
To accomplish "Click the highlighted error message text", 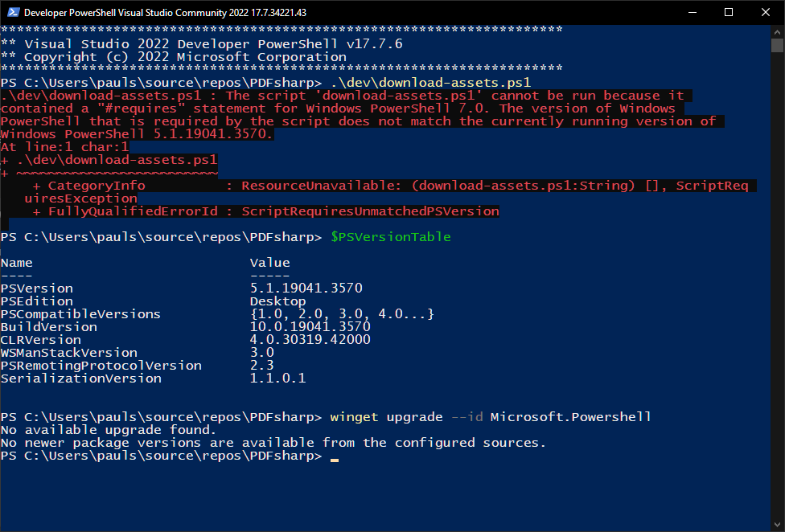I will coord(362,108).
